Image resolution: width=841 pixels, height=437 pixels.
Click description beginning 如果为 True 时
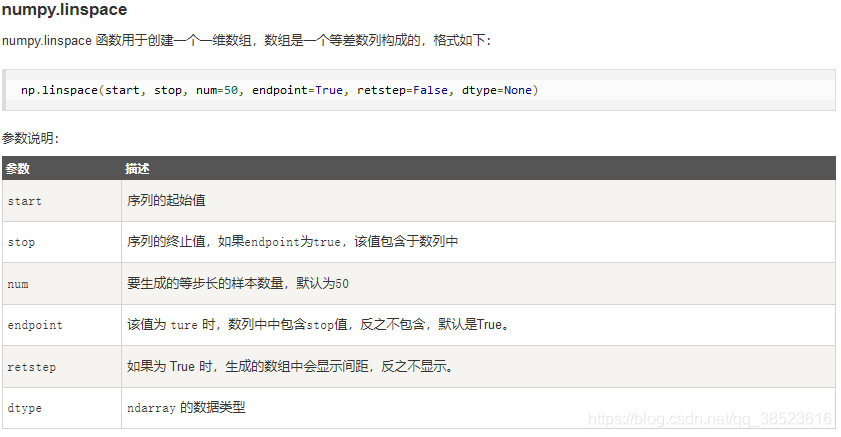[x=290, y=366]
